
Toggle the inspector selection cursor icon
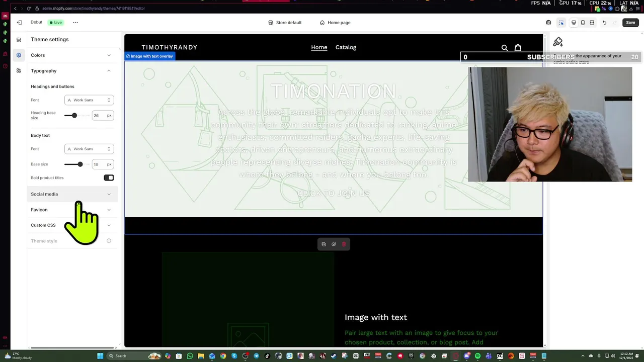(x=561, y=23)
